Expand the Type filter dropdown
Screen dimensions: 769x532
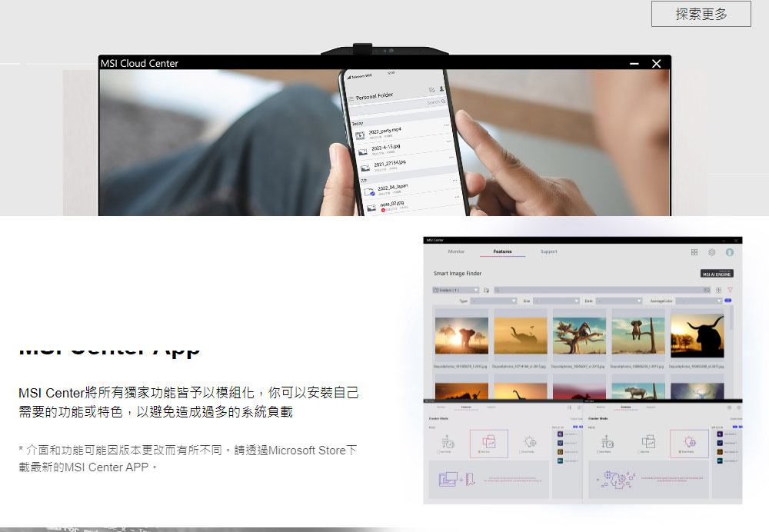tap(494, 301)
